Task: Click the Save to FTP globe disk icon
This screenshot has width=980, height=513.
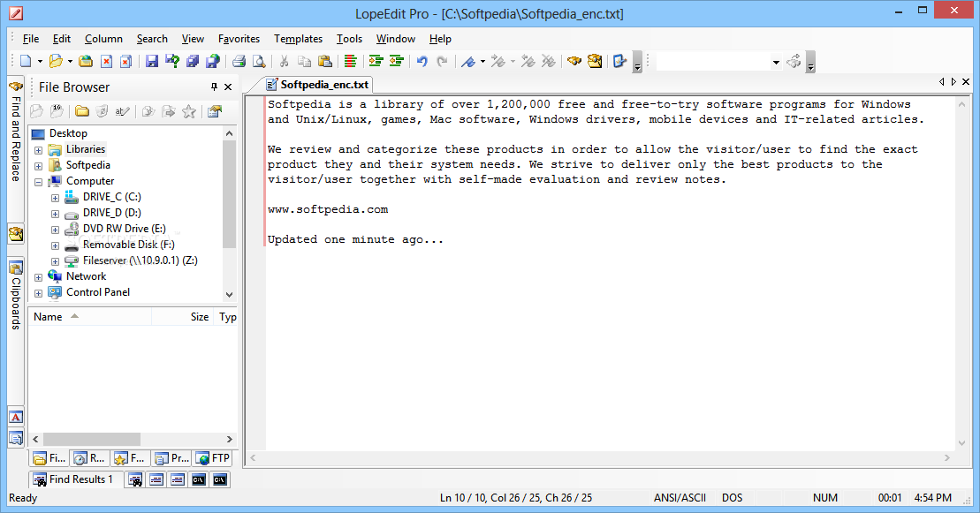Action: pyautogui.click(x=213, y=61)
